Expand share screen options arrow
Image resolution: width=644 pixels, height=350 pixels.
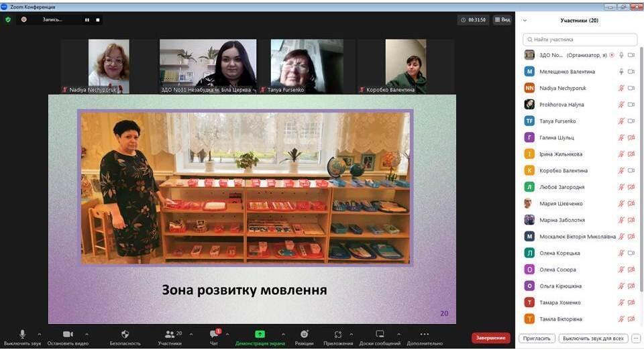[283, 334]
